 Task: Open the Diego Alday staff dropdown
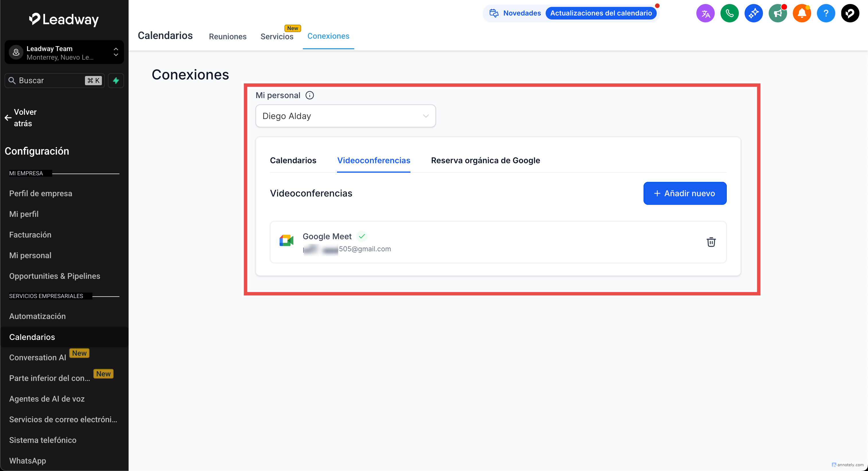345,116
